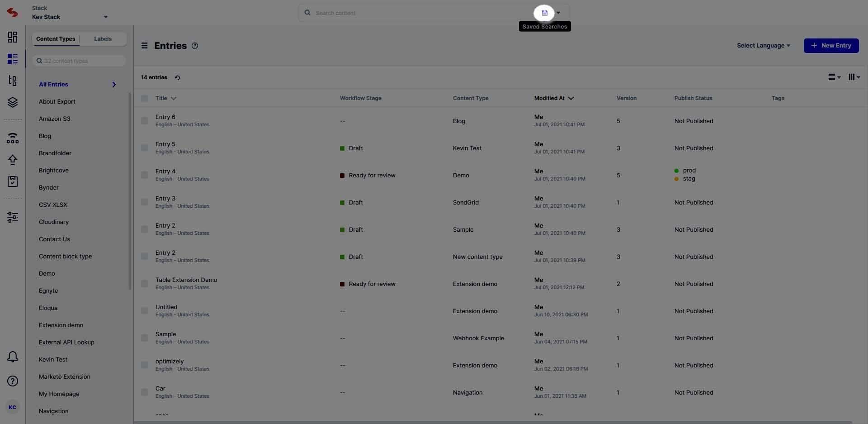Image resolution: width=868 pixels, height=424 pixels.
Task: Click the content types list scrollbar
Action: click(130, 190)
